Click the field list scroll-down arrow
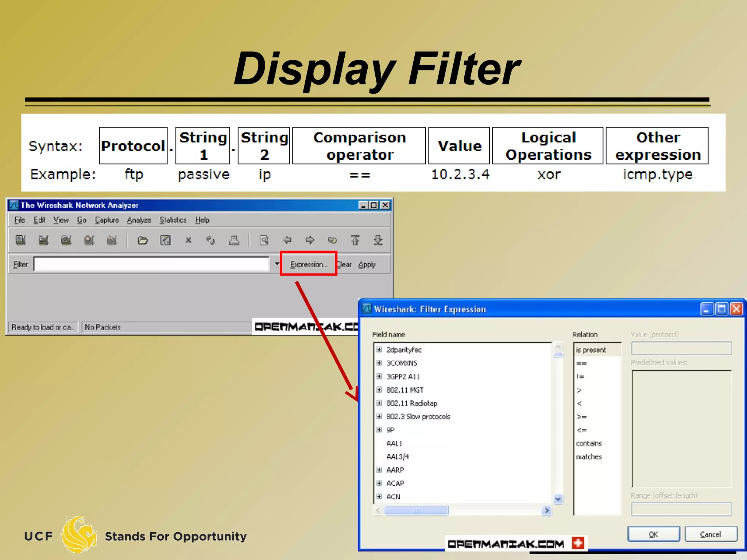The width and height of the screenshot is (747, 560). coord(558,499)
